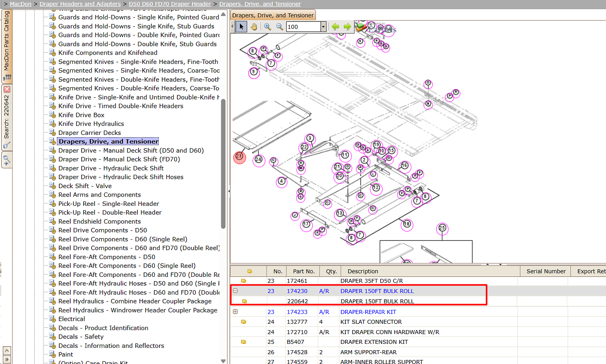Click the note icon for part B5407
This screenshot has height=364, width=606.
click(x=244, y=342)
